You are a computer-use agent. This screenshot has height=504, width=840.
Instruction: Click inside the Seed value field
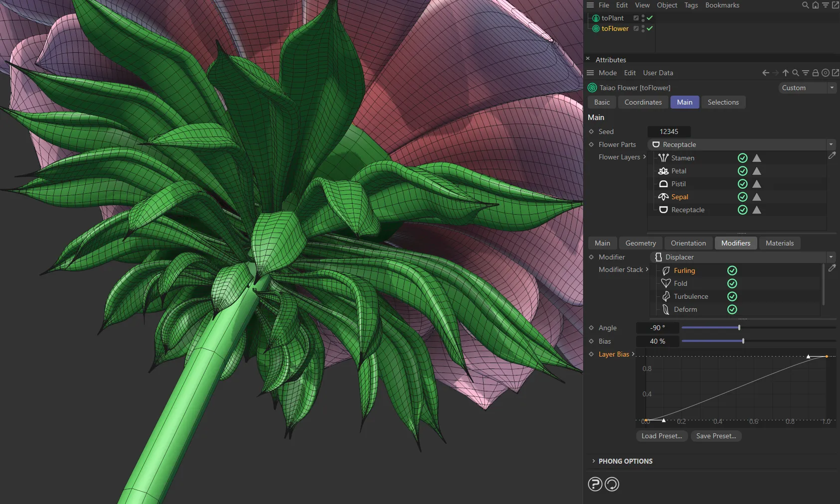[x=669, y=131]
